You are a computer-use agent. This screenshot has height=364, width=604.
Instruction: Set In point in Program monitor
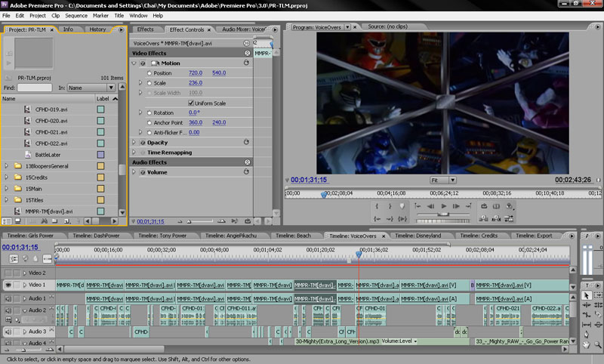point(377,206)
